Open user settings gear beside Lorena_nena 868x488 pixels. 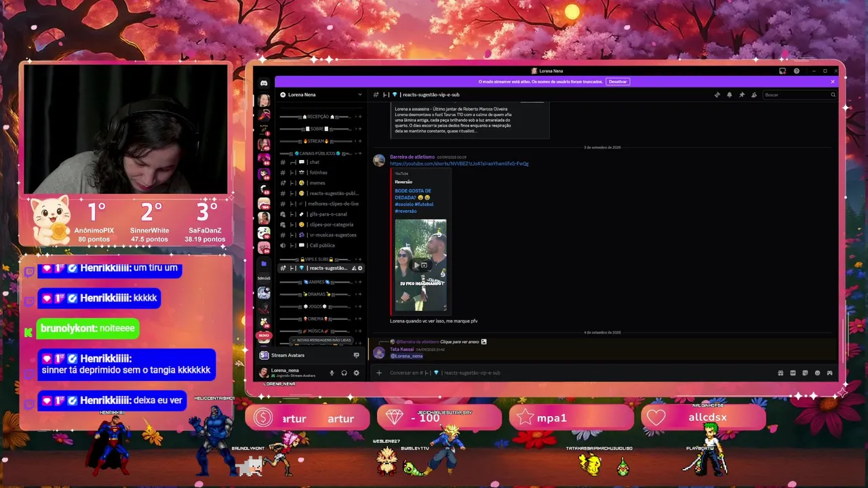pos(356,373)
